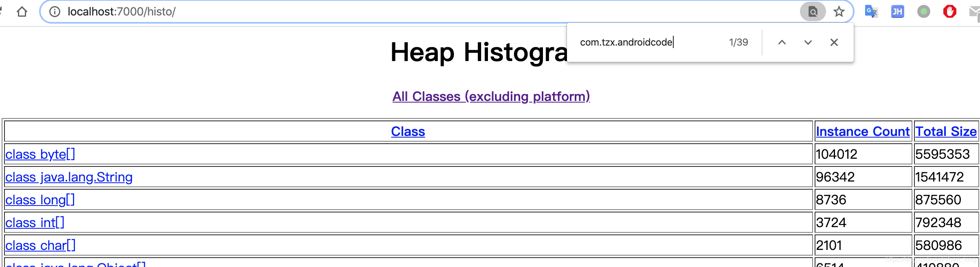
Task: Click instance count 3724 cell
Action: pyautogui.click(x=863, y=223)
